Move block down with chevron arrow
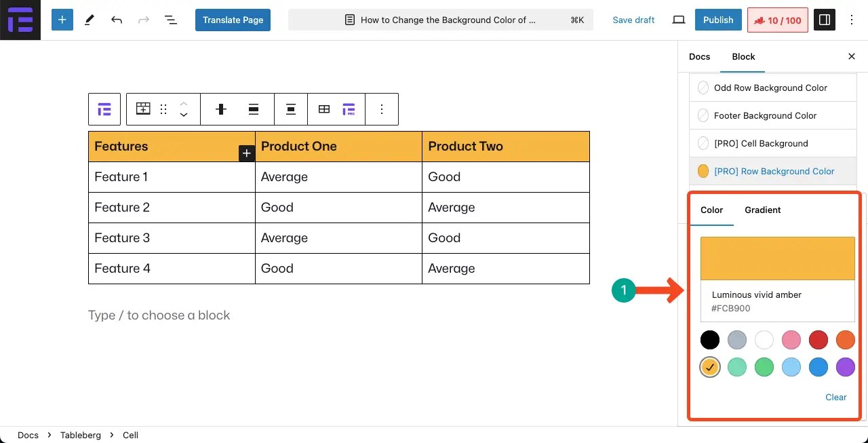The image size is (868, 443). (184, 115)
